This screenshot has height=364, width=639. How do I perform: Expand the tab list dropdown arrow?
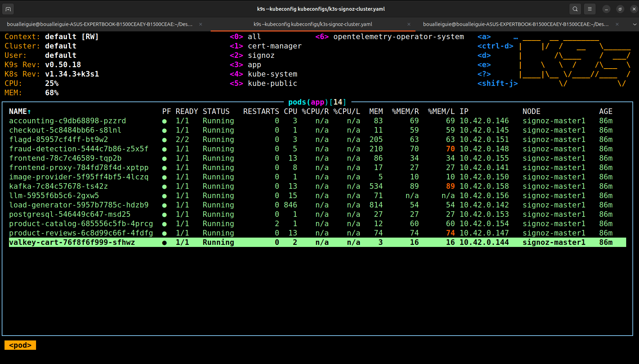634,24
